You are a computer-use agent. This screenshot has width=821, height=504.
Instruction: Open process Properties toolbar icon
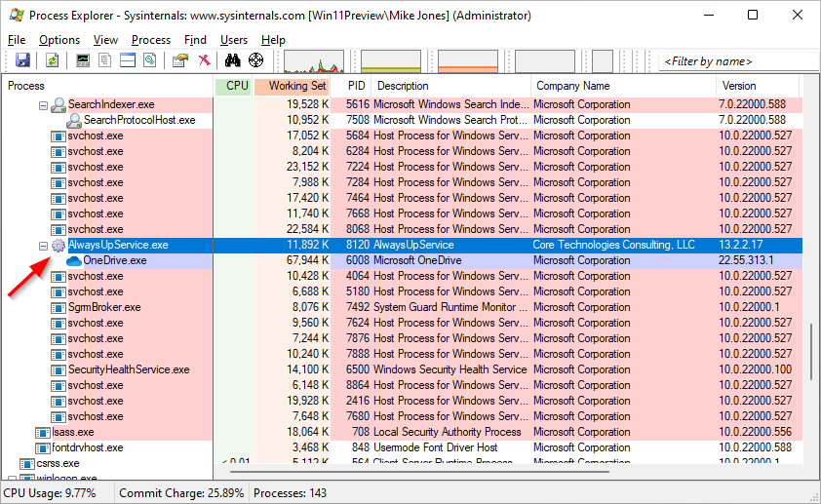click(180, 60)
